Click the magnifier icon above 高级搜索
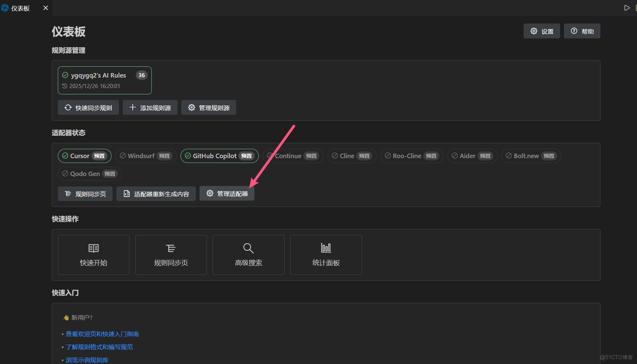637x364 pixels. (248, 248)
